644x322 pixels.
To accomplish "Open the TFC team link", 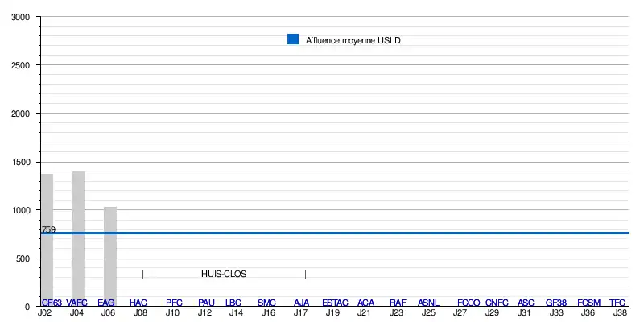I will (617, 303).
